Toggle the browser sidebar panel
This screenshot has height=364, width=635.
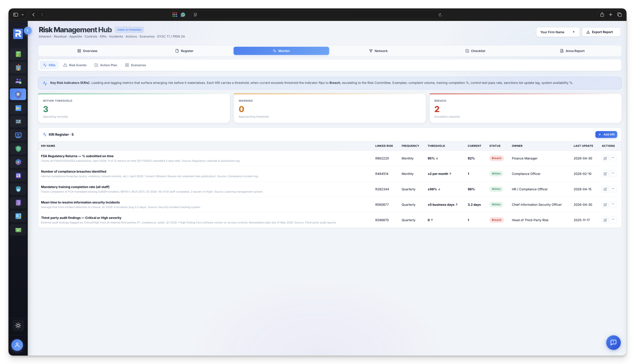[x=16, y=15]
